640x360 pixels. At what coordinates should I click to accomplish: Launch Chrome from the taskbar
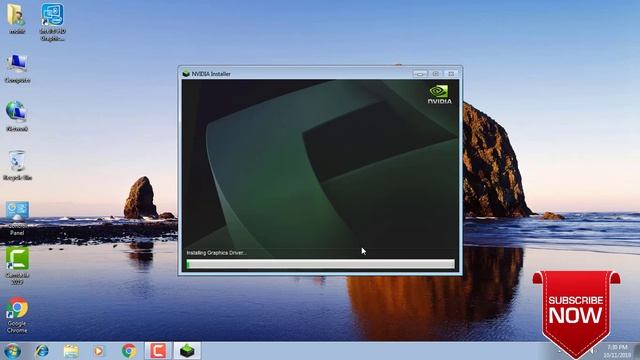[x=129, y=351]
